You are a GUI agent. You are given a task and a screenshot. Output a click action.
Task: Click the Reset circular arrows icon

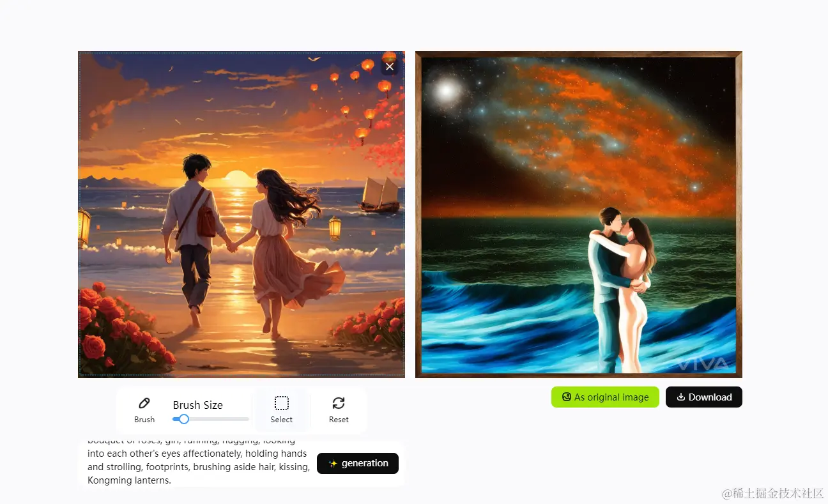(339, 403)
